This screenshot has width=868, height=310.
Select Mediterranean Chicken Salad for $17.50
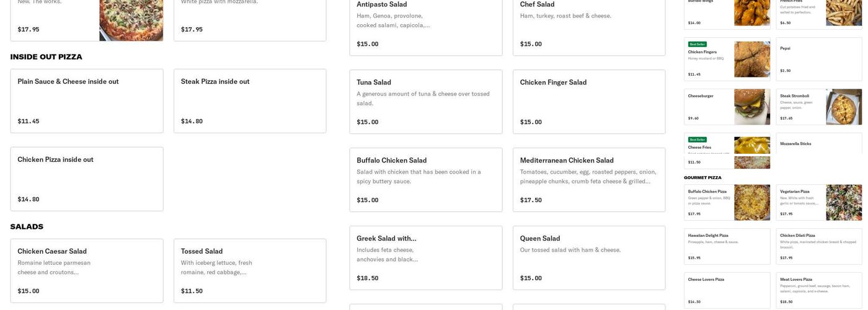588,180
